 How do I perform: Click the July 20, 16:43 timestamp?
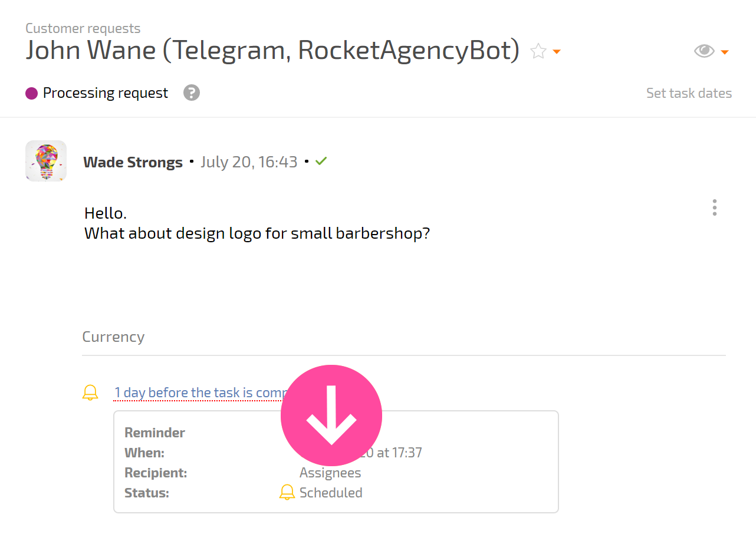click(249, 162)
